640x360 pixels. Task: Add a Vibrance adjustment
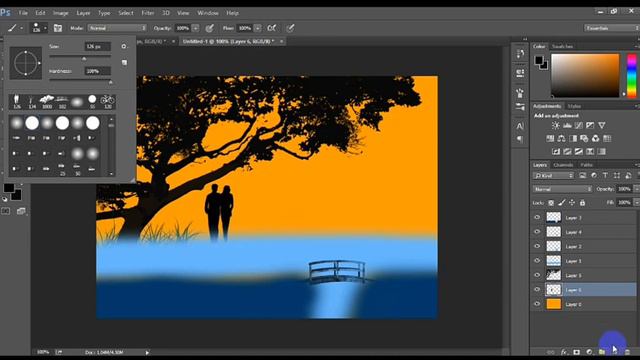pos(602,126)
